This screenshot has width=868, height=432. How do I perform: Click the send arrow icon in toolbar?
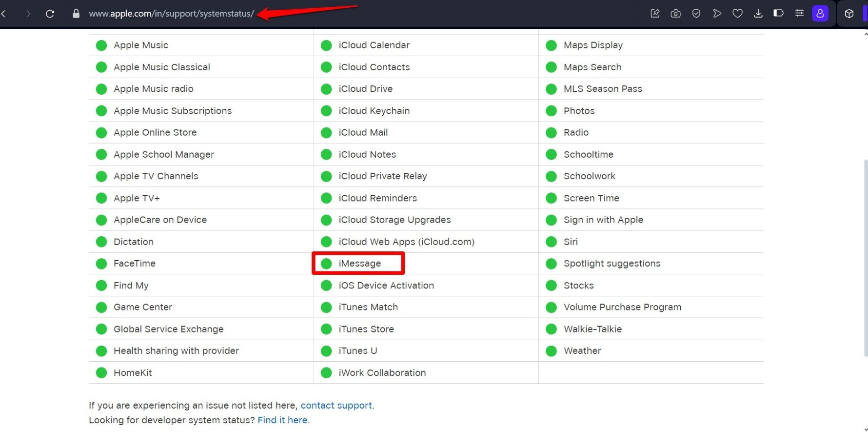pyautogui.click(x=717, y=14)
